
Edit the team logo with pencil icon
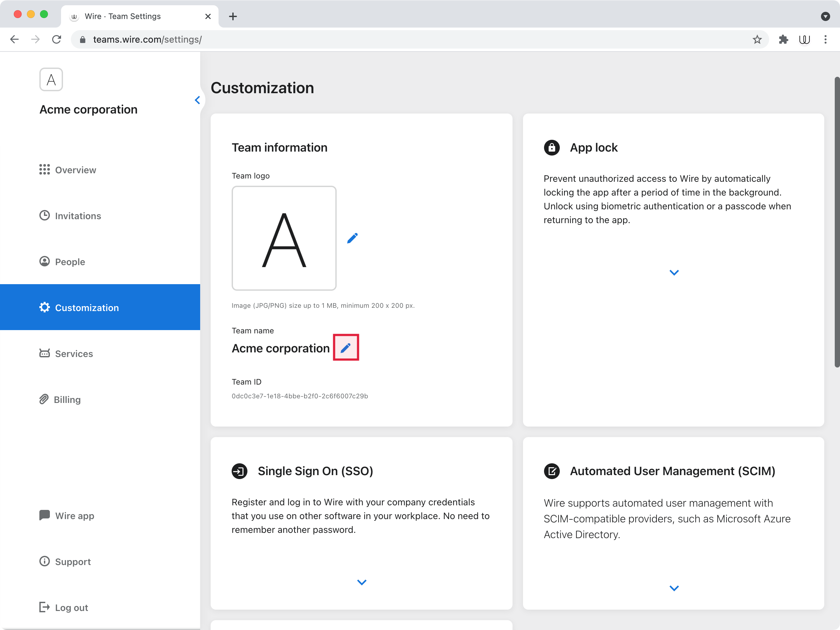pos(352,238)
